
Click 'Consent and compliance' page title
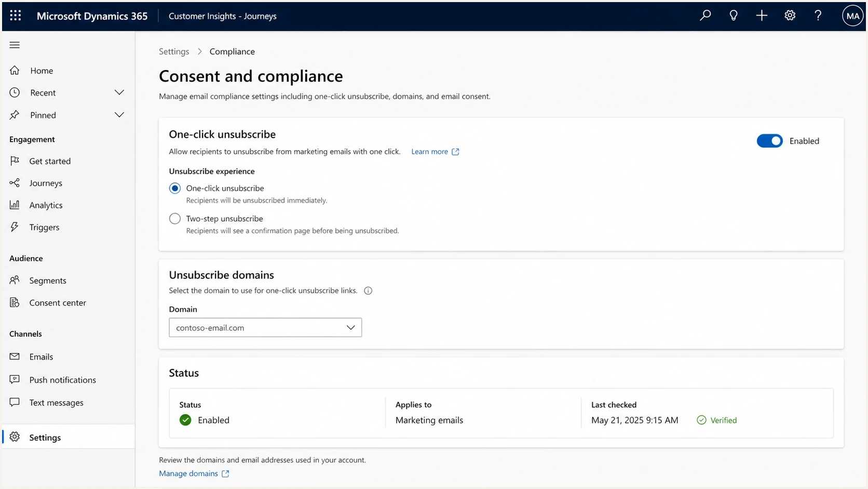(251, 76)
